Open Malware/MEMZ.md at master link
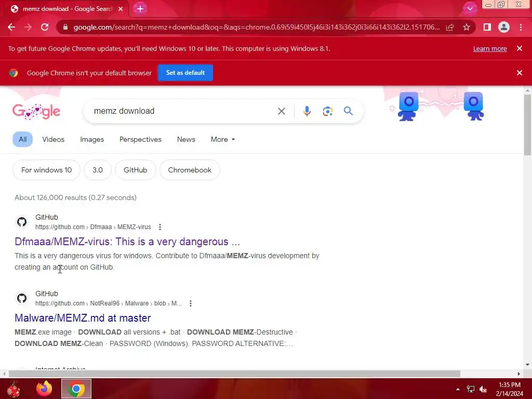The width and height of the screenshot is (532, 399). pyautogui.click(x=83, y=318)
